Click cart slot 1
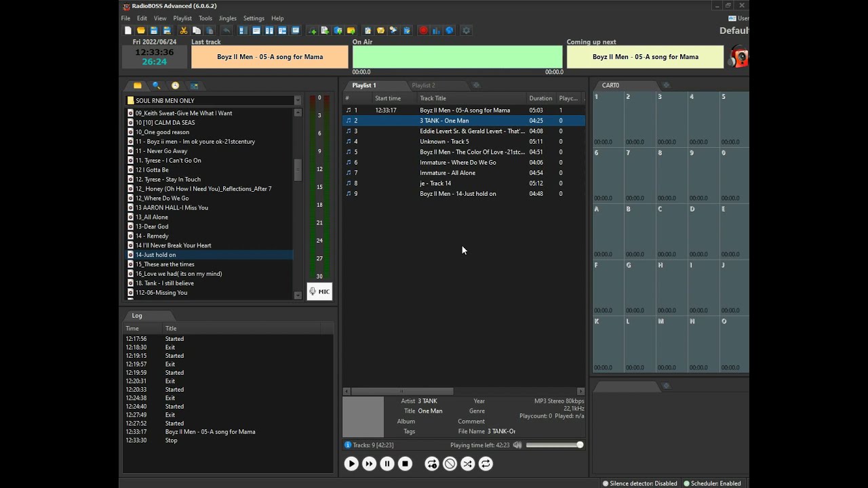The width and height of the screenshot is (868, 488). point(608,119)
